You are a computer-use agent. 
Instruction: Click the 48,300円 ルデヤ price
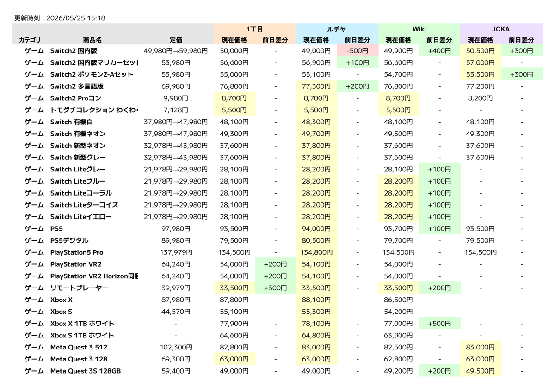point(317,122)
